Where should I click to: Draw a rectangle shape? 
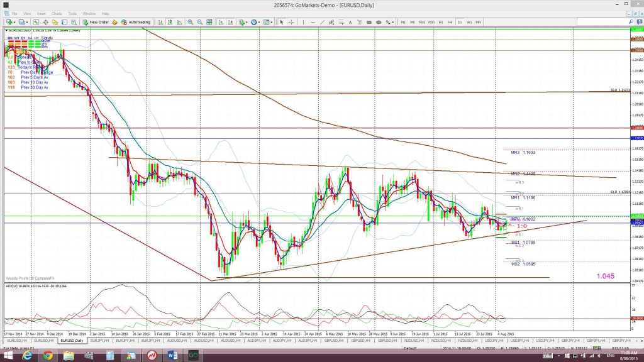click(x=369, y=22)
